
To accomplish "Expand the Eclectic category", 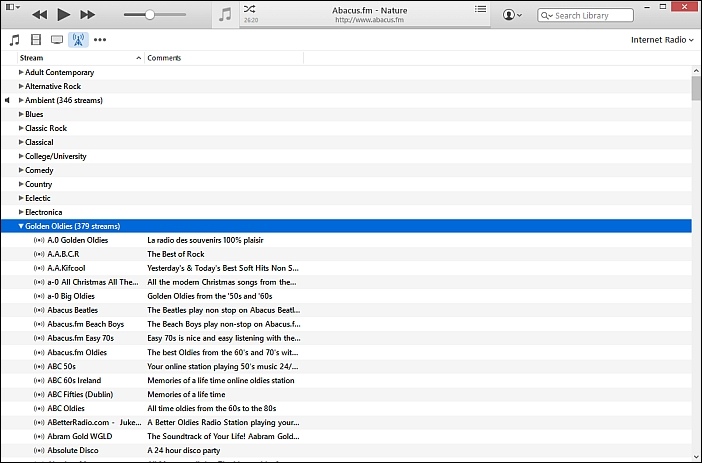I will pyautogui.click(x=21, y=198).
